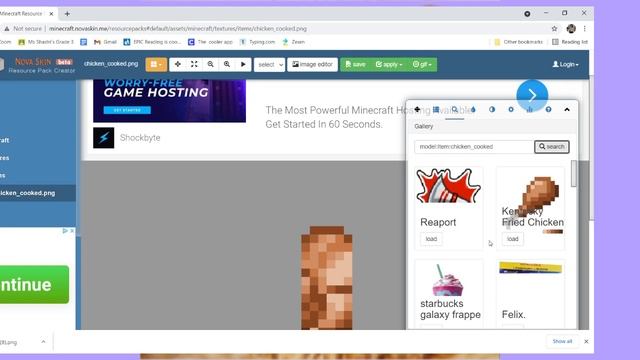Viewport: 640px width, 360px height.
Task: Open the EPIC Reading bookmark
Action: click(152, 42)
